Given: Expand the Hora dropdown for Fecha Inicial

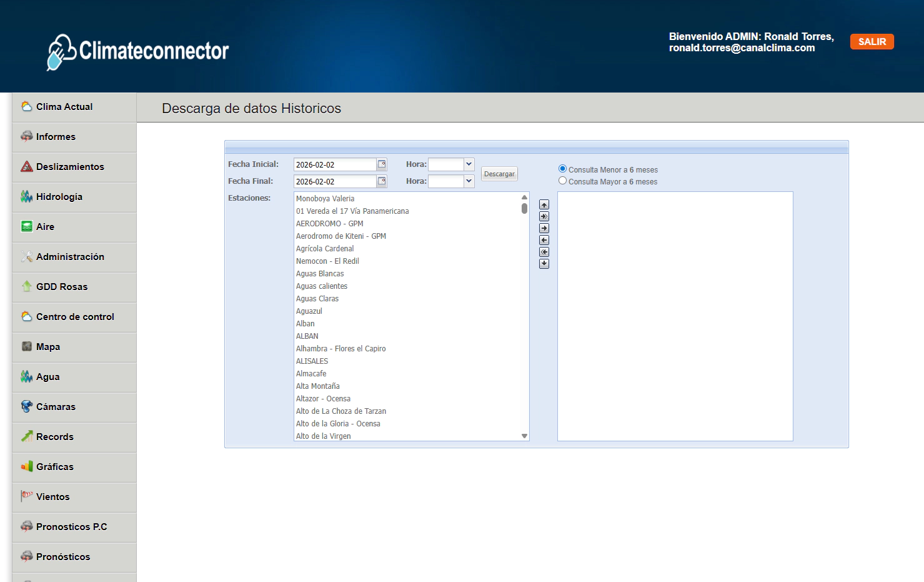Looking at the screenshot, I should coord(469,164).
